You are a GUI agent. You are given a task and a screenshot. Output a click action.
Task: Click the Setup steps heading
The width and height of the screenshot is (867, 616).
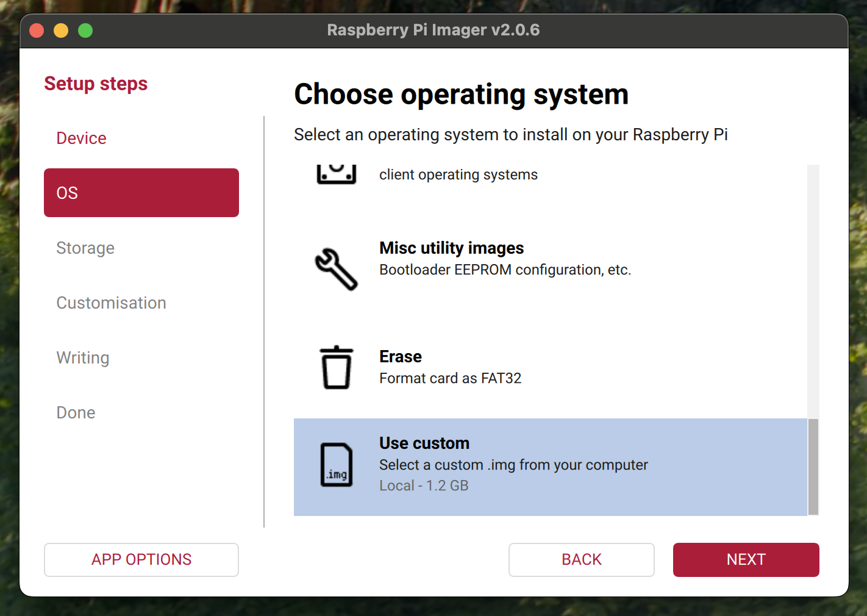(x=96, y=84)
